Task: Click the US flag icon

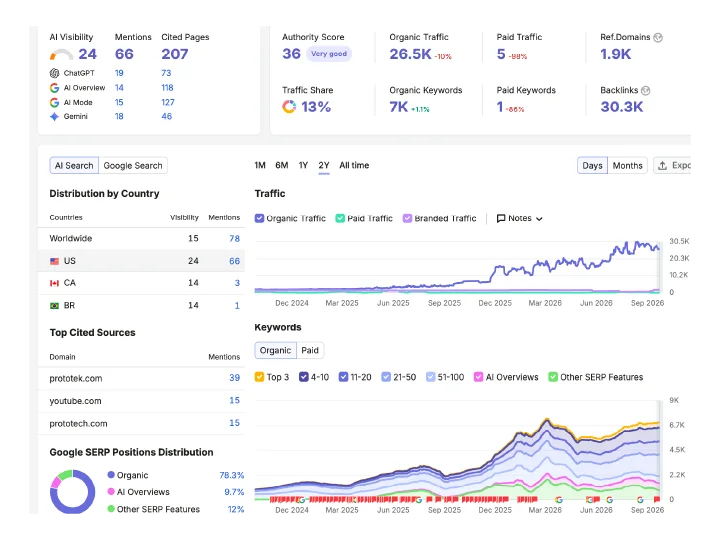Action: [x=54, y=261]
